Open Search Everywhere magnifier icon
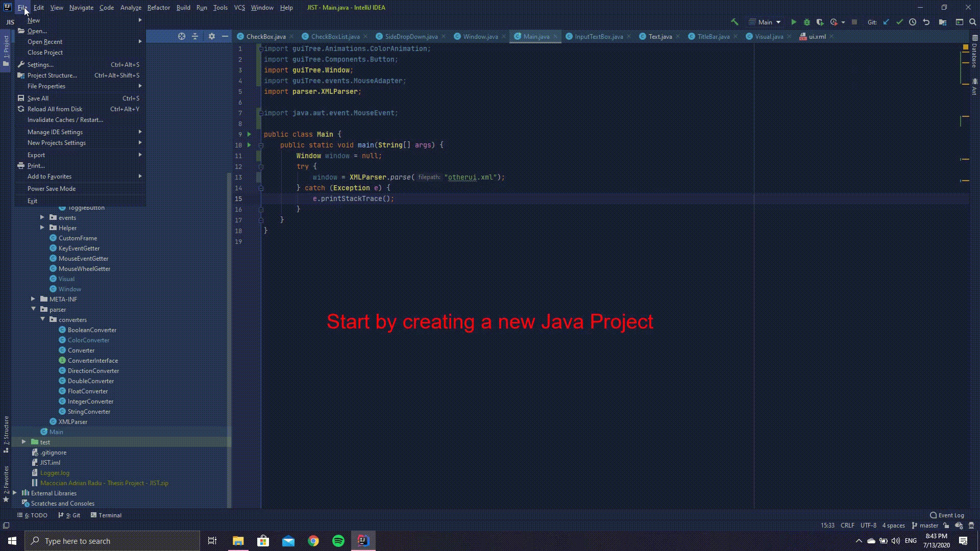Image resolution: width=980 pixels, height=551 pixels. (x=973, y=22)
